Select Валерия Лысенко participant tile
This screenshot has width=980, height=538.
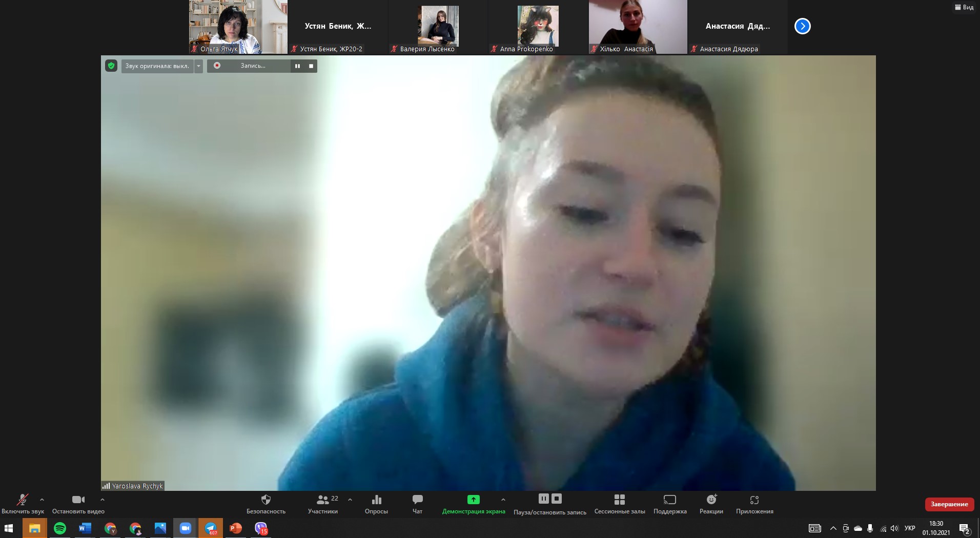click(x=438, y=27)
